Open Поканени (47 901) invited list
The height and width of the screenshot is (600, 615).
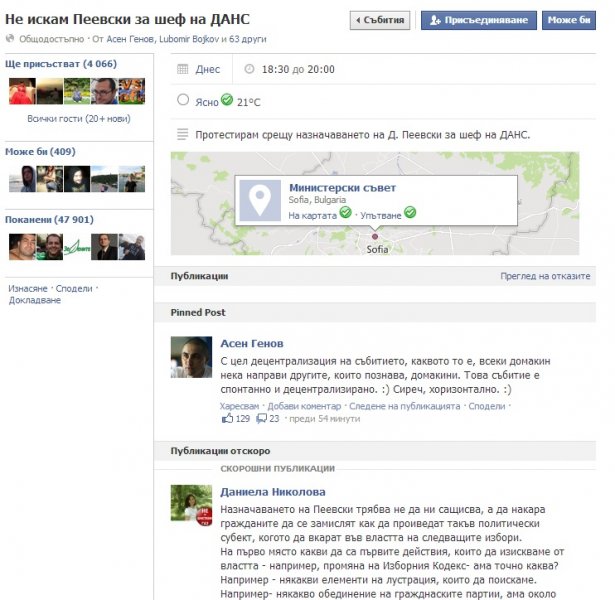click(49, 219)
